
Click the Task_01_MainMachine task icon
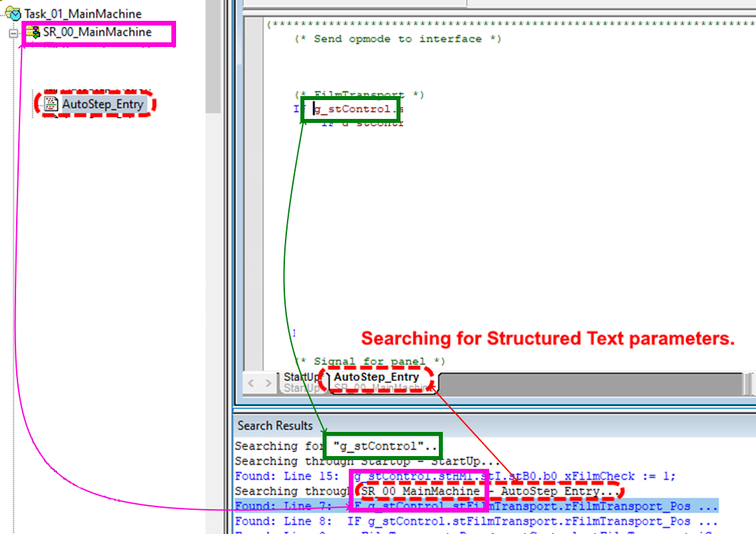tap(13, 13)
